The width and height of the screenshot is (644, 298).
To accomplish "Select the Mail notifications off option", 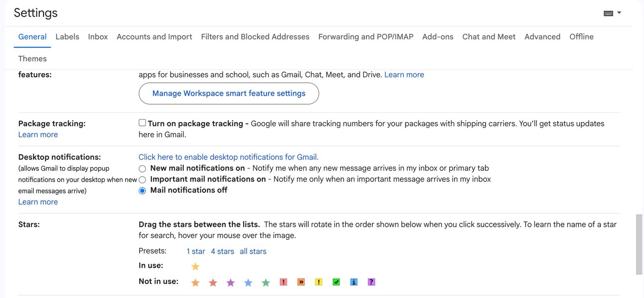I will pyautogui.click(x=142, y=191).
